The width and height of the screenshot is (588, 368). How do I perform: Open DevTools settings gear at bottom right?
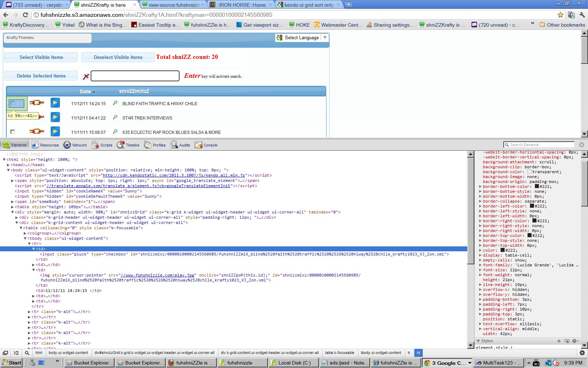tap(582, 353)
